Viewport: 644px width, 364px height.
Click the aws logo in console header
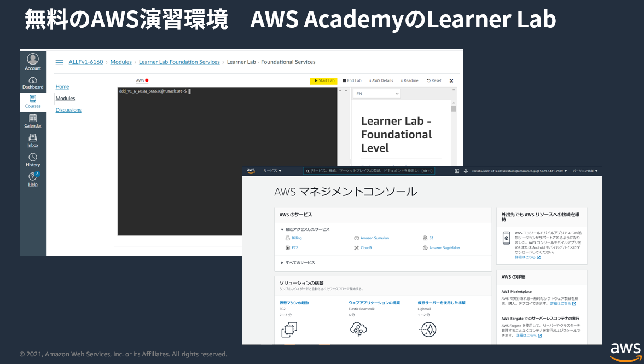tap(251, 170)
